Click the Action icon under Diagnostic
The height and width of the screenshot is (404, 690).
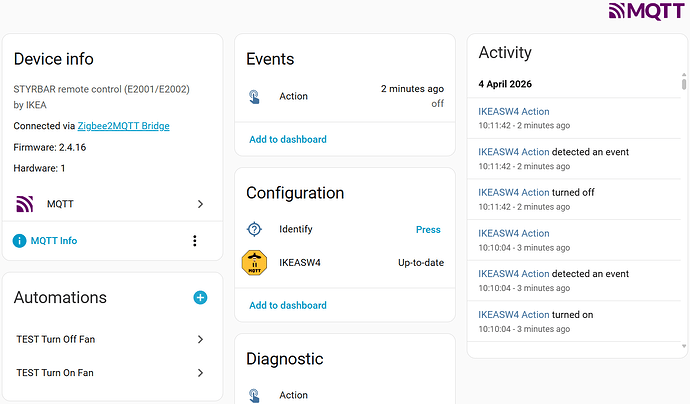click(x=254, y=395)
